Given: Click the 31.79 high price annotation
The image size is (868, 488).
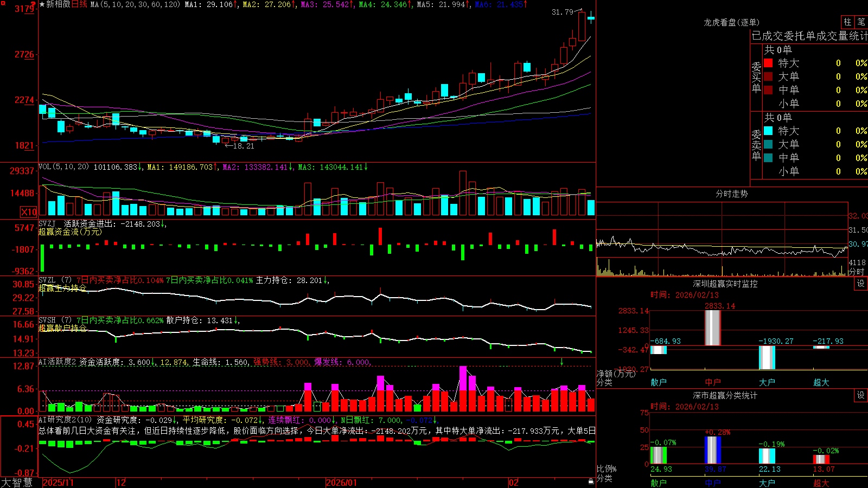Looking at the screenshot, I should [563, 12].
